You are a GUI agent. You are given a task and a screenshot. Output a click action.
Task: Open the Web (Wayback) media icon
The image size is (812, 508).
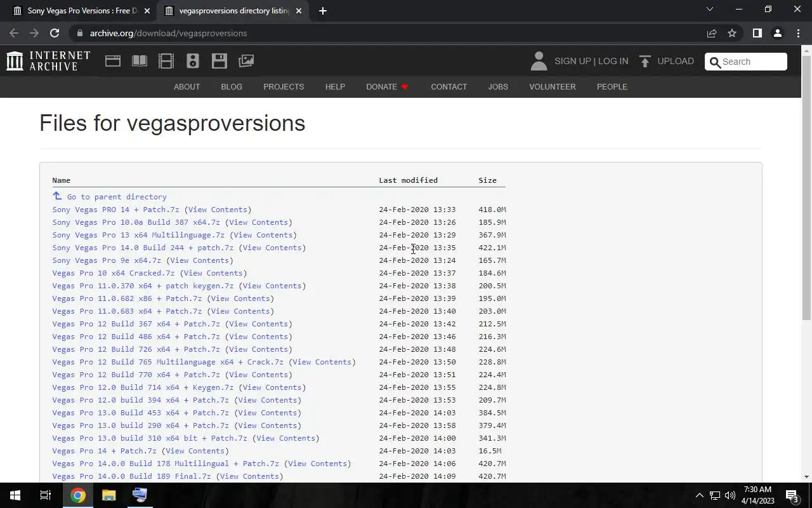113,61
